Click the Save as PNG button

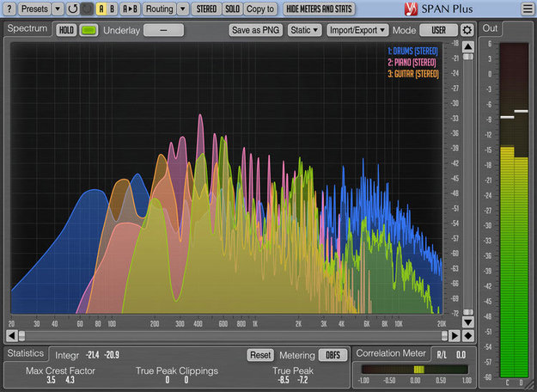[256, 30]
